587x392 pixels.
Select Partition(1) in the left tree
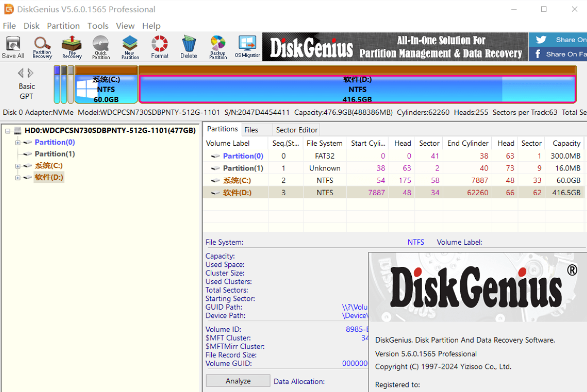[55, 154]
